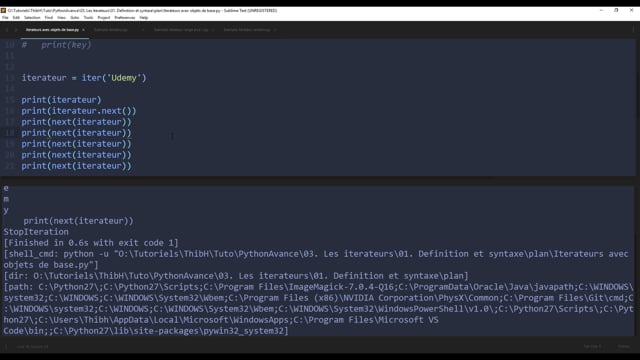Viewport: 640px width, 360px height.
Task: Click the '[shell_cmd: python -u' output line
Action: [316, 259]
